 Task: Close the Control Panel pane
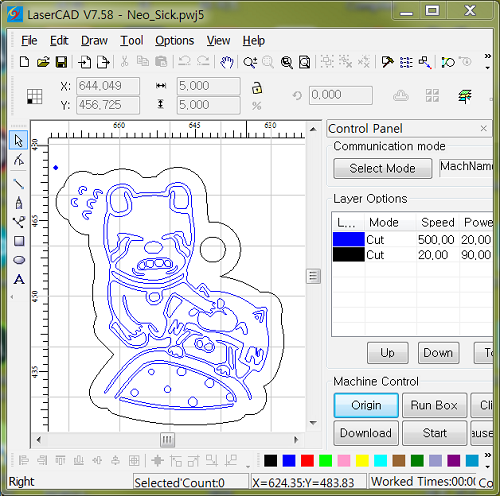coord(484,128)
